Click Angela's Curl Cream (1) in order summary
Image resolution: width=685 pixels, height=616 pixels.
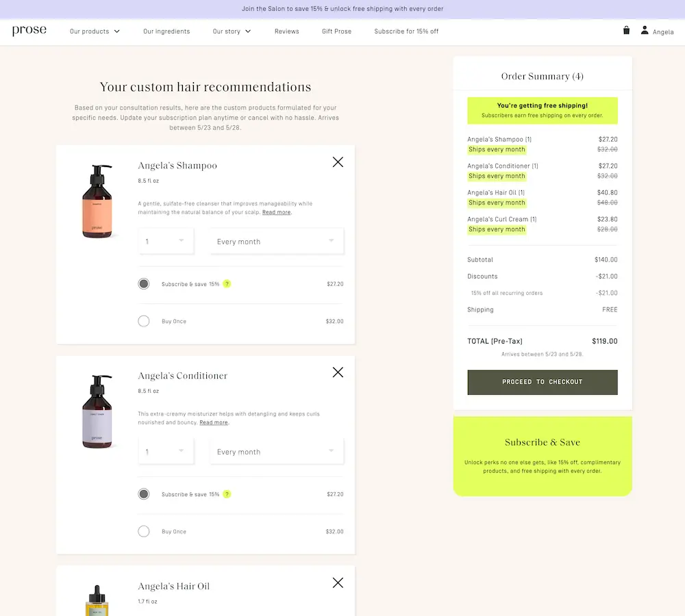click(x=501, y=219)
